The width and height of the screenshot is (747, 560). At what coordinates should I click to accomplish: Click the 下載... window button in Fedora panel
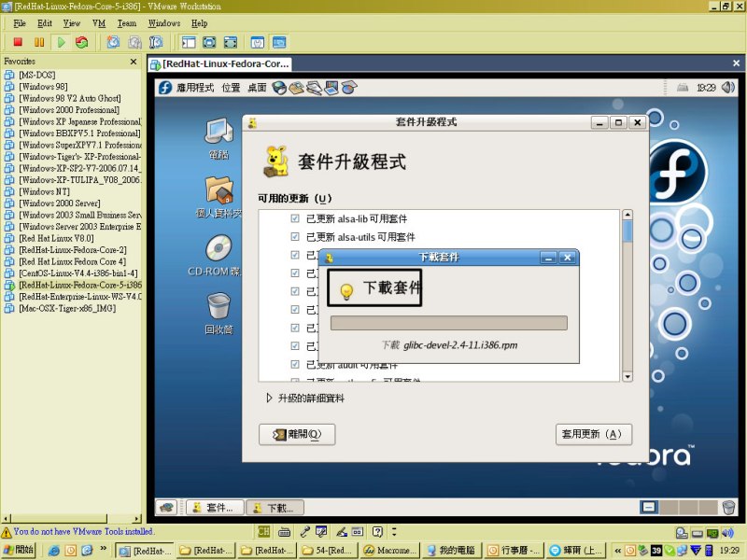tap(275, 508)
